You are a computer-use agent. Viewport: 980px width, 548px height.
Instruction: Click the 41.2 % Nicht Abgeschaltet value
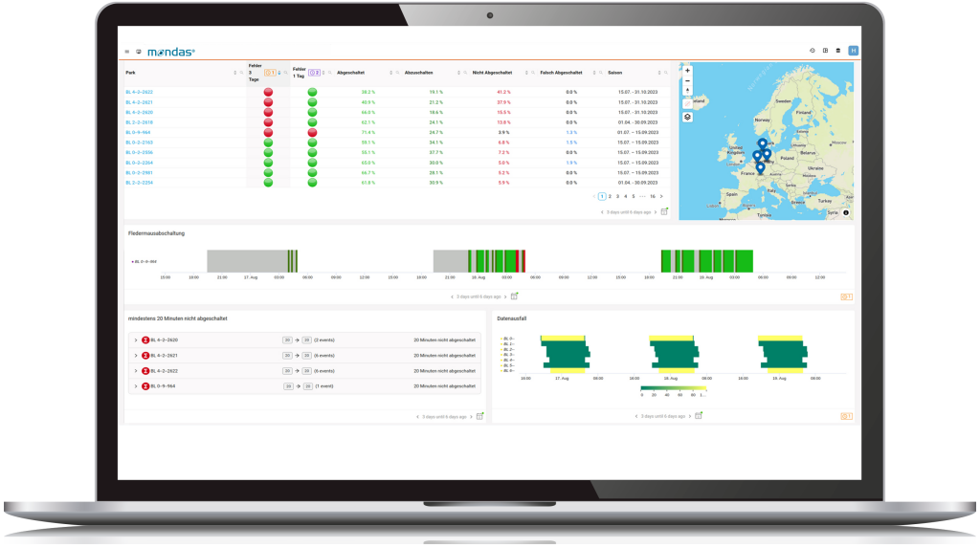pos(503,92)
